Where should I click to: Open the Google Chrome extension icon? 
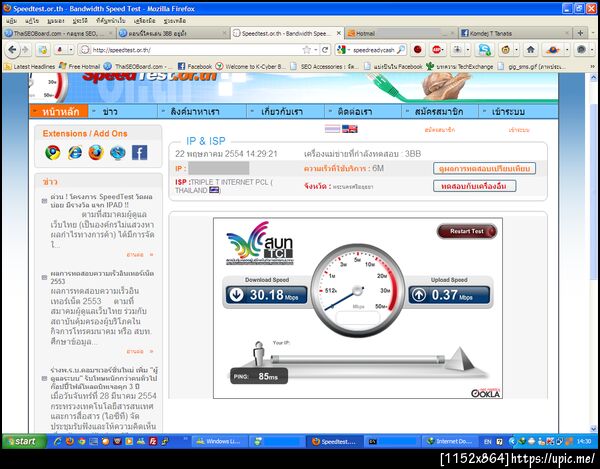point(53,153)
